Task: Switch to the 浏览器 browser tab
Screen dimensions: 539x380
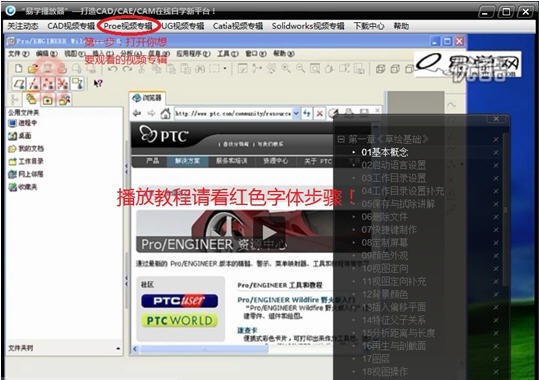Action: tap(147, 98)
